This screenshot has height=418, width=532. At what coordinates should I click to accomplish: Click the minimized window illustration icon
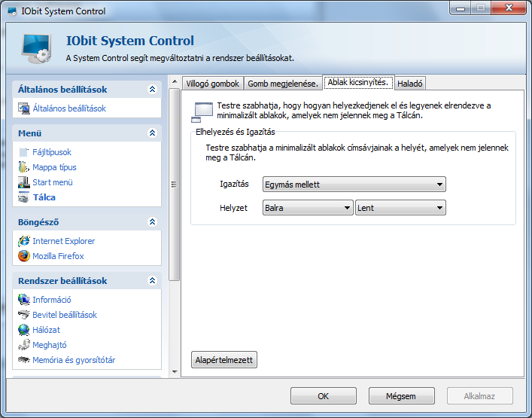pyautogui.click(x=202, y=111)
